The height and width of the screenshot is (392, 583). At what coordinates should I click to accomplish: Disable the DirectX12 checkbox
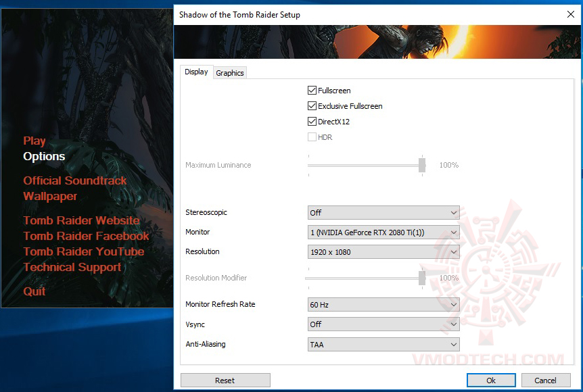(312, 122)
